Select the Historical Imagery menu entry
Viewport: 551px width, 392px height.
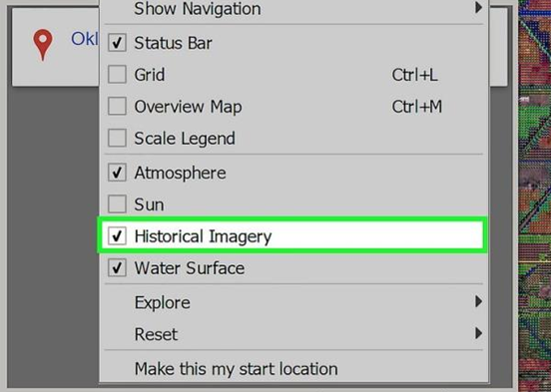(x=292, y=235)
